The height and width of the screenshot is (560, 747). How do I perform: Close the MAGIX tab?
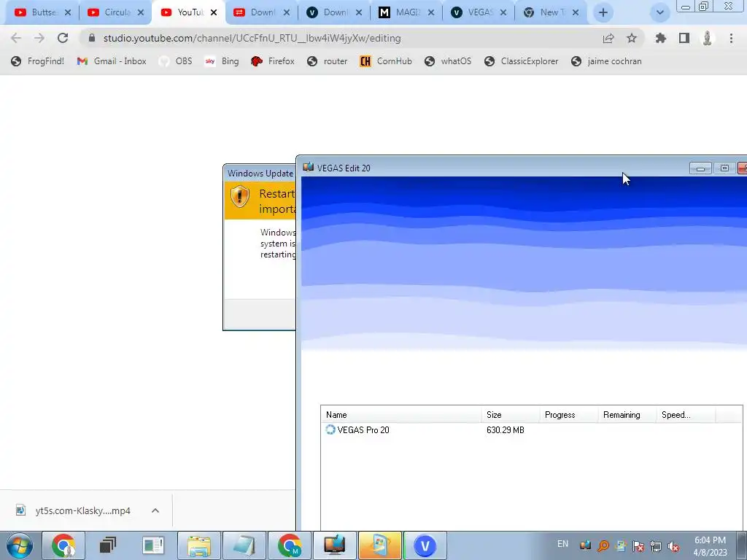(430, 12)
